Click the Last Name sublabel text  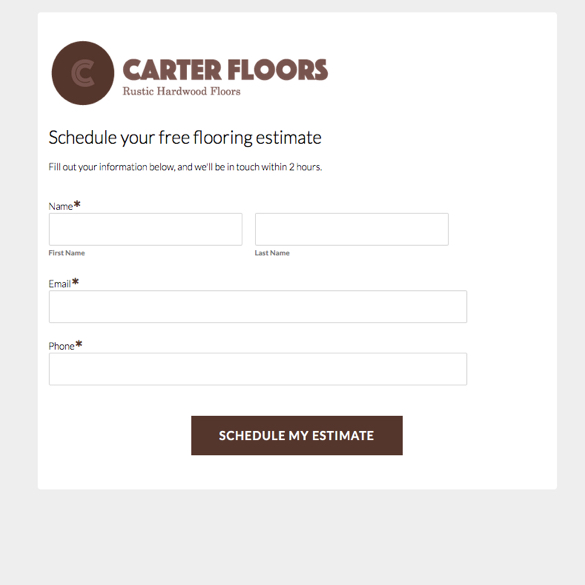point(272,253)
